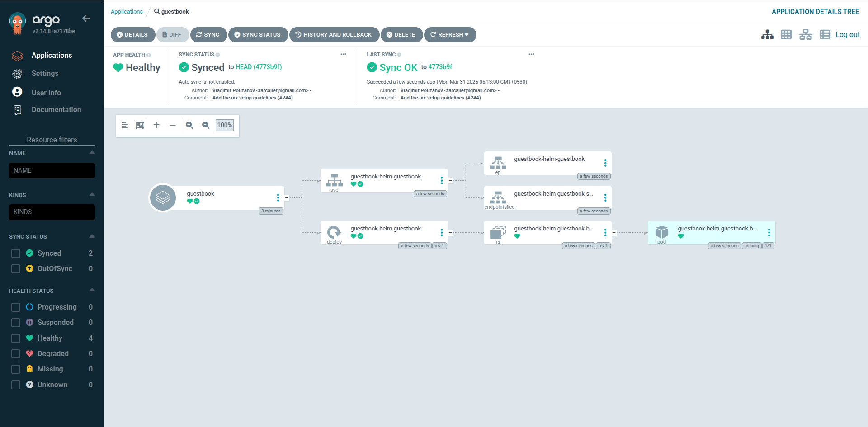Focus the KINDS filter input
Viewport: 868px width, 427px height.
[52, 212]
